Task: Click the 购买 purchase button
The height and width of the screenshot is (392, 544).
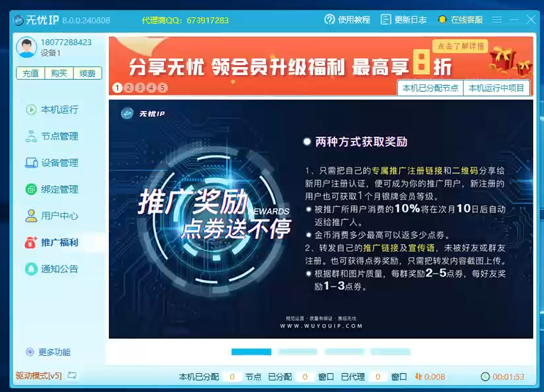Action: click(59, 73)
